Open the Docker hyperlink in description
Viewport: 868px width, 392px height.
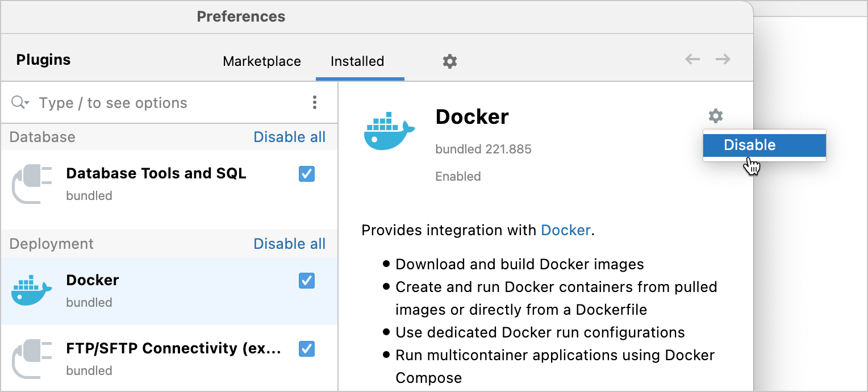click(565, 230)
